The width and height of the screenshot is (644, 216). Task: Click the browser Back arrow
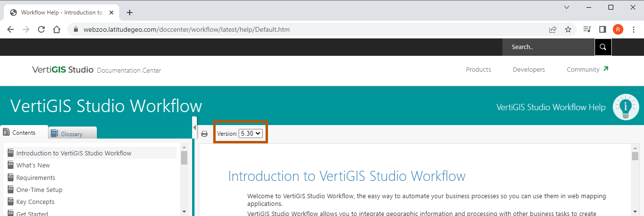pyautogui.click(x=11, y=29)
